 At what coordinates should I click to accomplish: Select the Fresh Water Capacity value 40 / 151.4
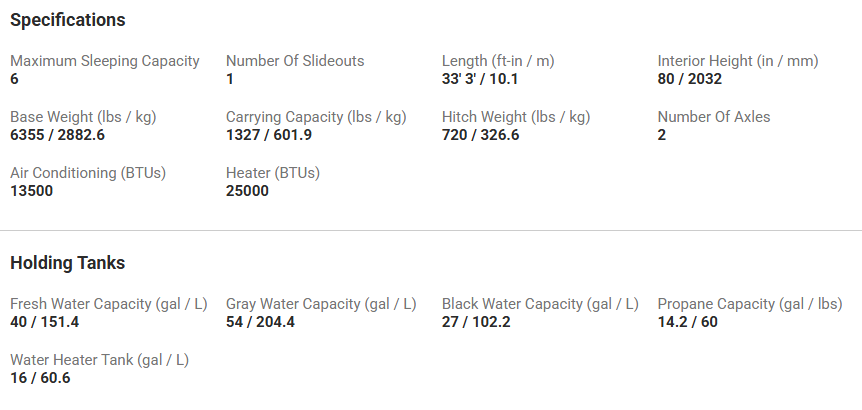click(x=44, y=322)
